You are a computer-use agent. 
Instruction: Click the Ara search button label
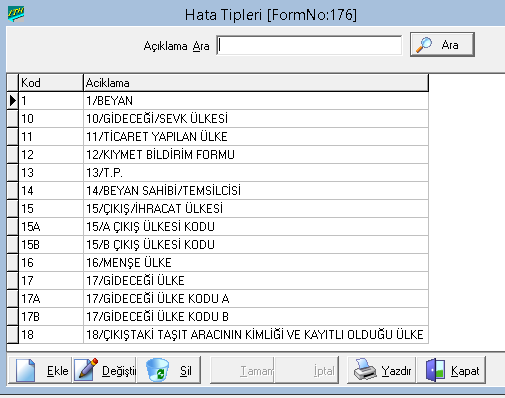pos(450,45)
